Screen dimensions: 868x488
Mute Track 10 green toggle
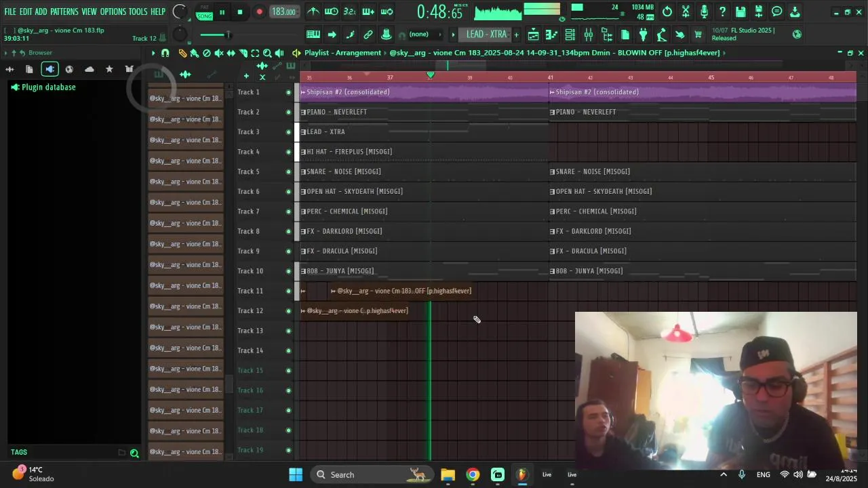point(288,271)
